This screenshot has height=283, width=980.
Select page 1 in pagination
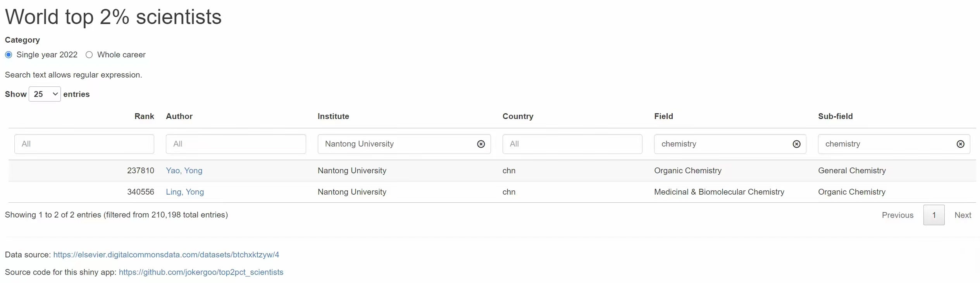(934, 215)
